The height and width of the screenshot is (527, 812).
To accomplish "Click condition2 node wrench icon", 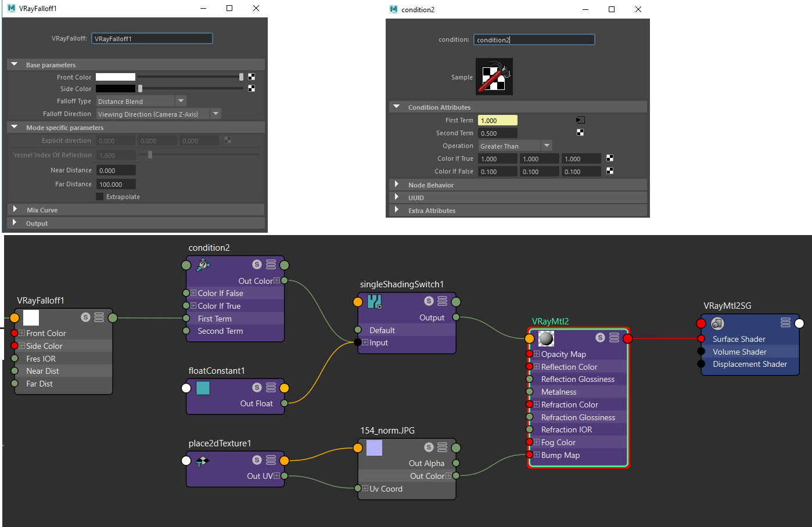I will (x=203, y=265).
